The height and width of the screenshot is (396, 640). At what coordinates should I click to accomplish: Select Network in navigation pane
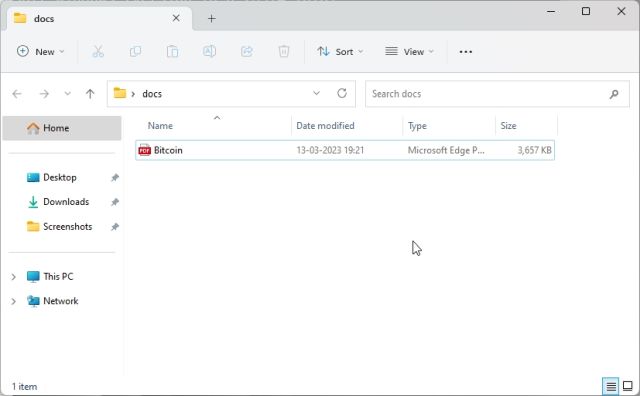tap(52, 301)
